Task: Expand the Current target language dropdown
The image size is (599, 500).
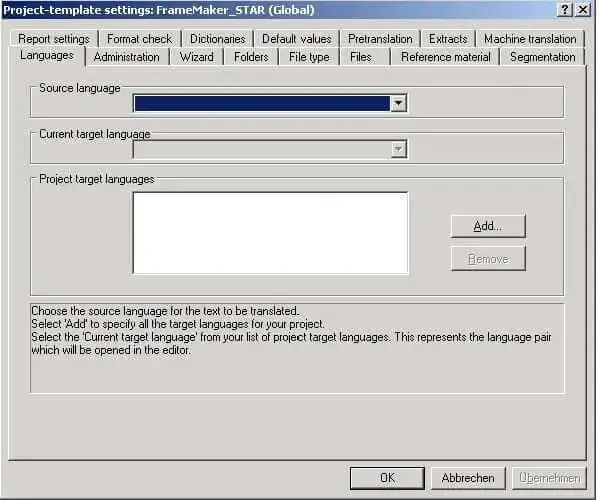Action: (x=398, y=149)
